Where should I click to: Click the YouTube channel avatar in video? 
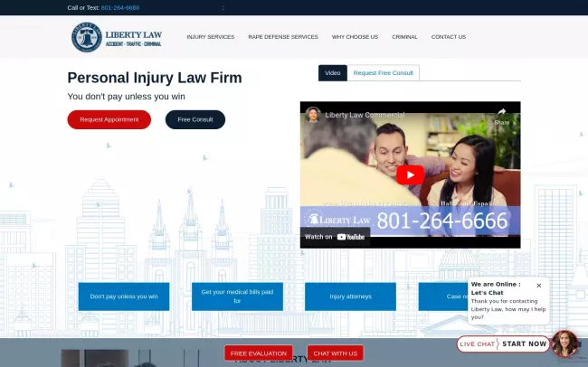coord(314,115)
